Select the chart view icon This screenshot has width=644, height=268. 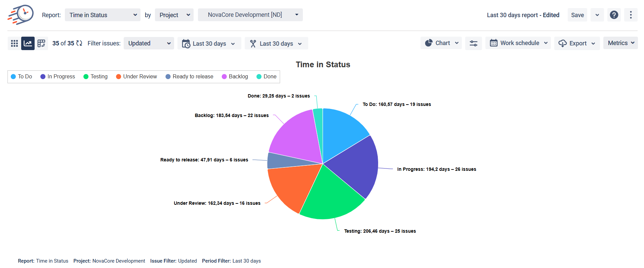pos(28,43)
